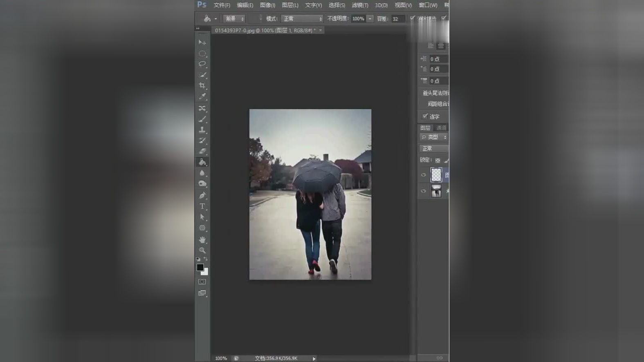Toggle the 连字 hyphenate checkbox
644x362 pixels.
click(425, 116)
